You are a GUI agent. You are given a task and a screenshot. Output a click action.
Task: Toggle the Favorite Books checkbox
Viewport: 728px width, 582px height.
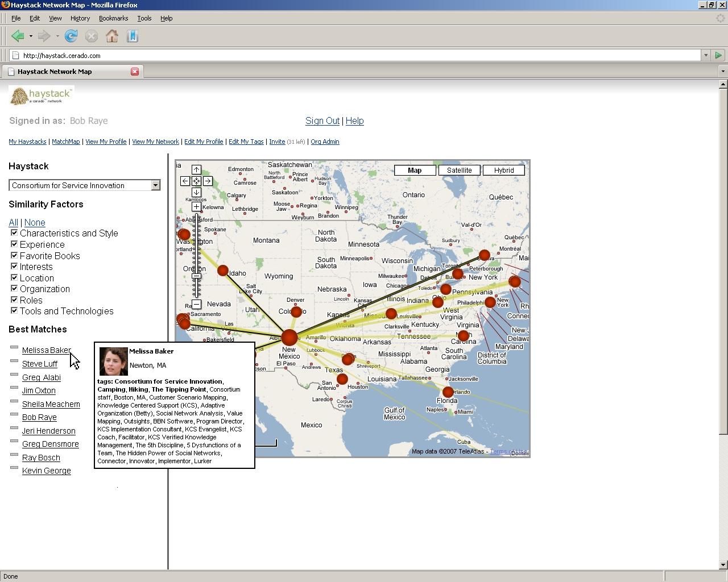[x=14, y=255]
